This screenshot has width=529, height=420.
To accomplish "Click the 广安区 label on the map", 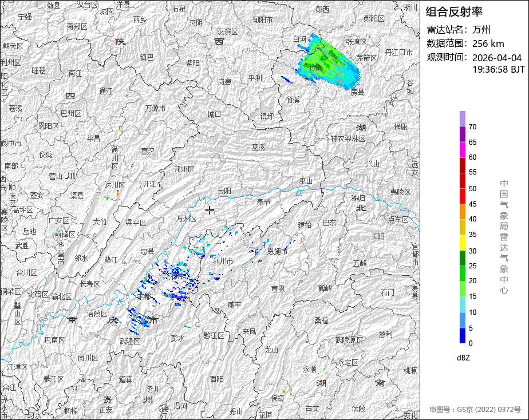I will (x=58, y=220).
